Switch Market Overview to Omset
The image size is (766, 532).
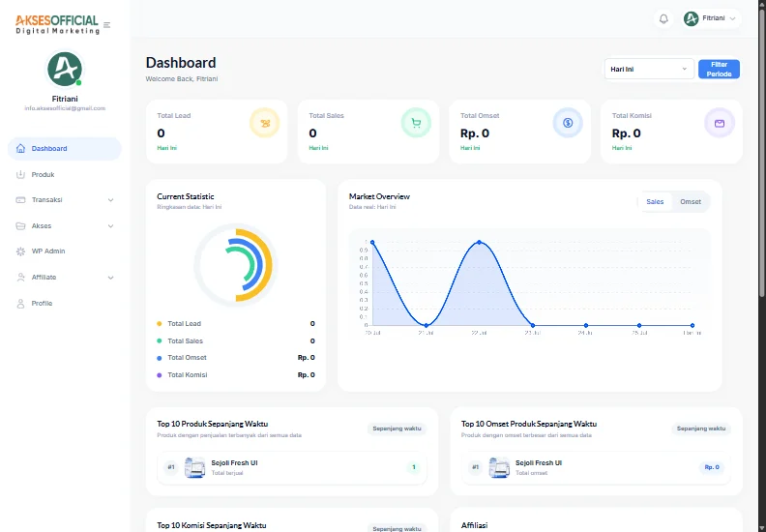pyautogui.click(x=691, y=202)
